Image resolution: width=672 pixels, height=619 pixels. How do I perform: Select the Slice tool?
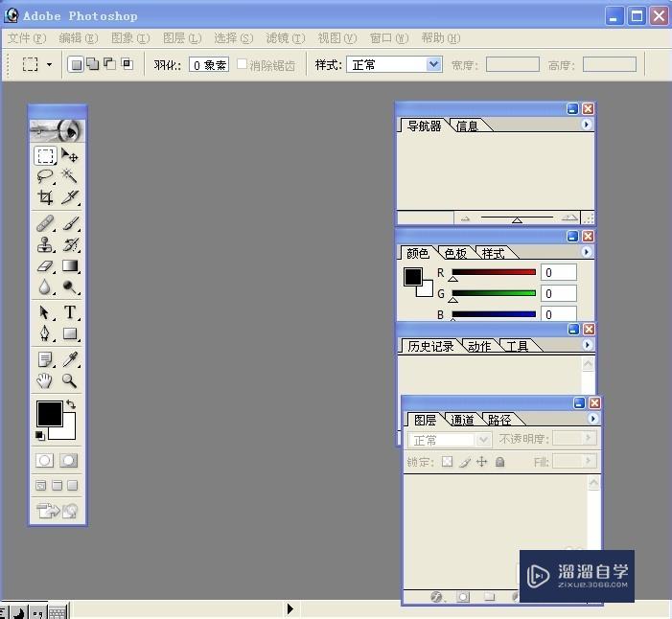pos(69,197)
